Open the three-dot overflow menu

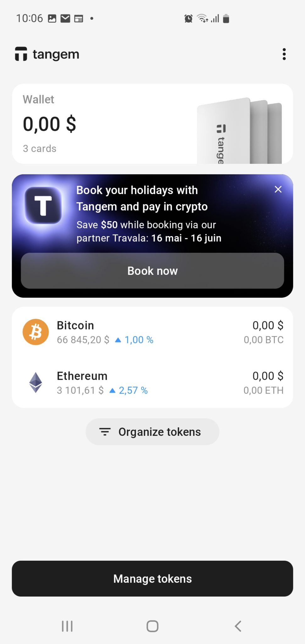click(x=284, y=54)
